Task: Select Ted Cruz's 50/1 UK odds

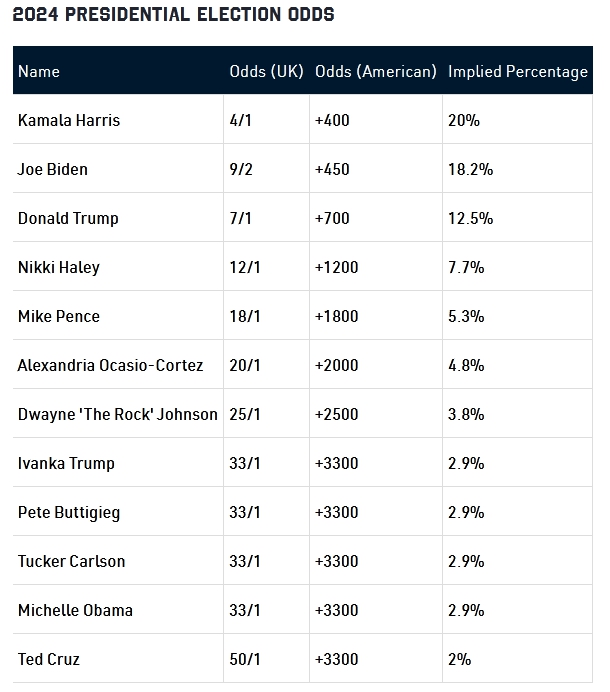Action: pyautogui.click(x=245, y=659)
